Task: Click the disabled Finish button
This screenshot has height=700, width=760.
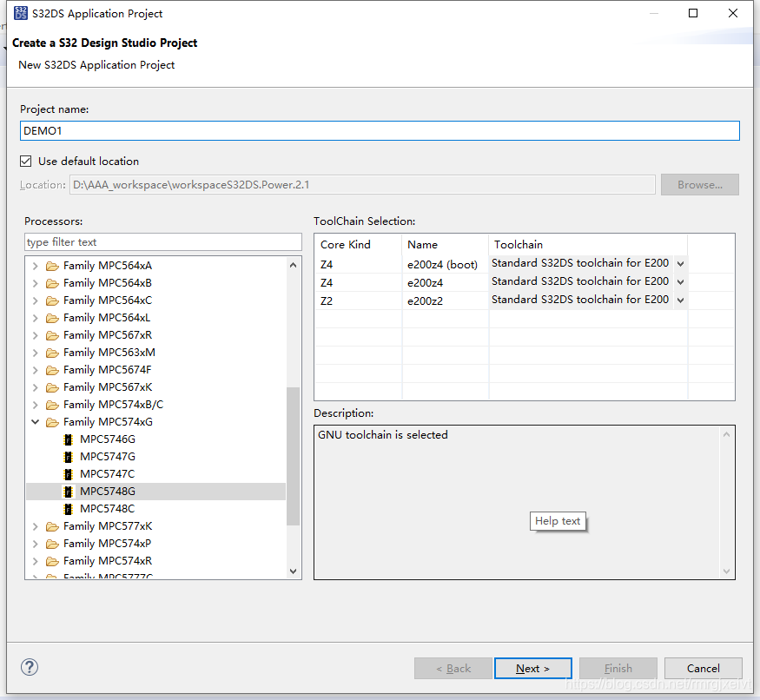Action: 618,669
